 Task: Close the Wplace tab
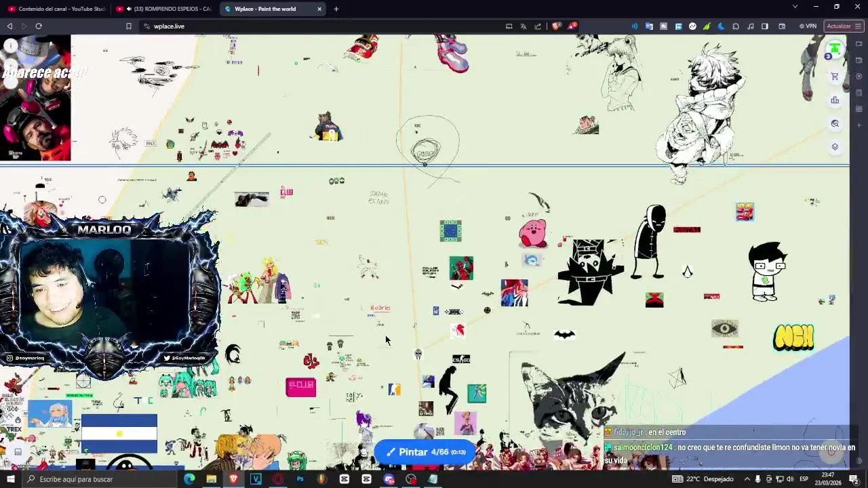point(319,9)
